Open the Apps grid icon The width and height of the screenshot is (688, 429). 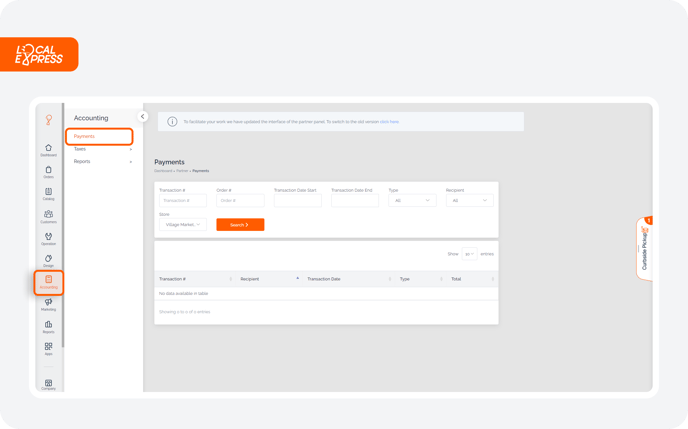[x=48, y=349]
